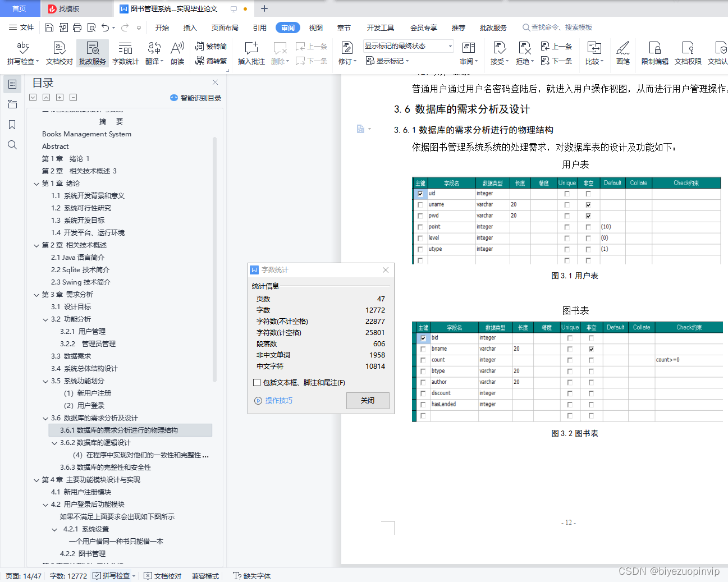Go to previous change (上一条) in revisions
Screen dimensions: 728x582
pos(556,47)
